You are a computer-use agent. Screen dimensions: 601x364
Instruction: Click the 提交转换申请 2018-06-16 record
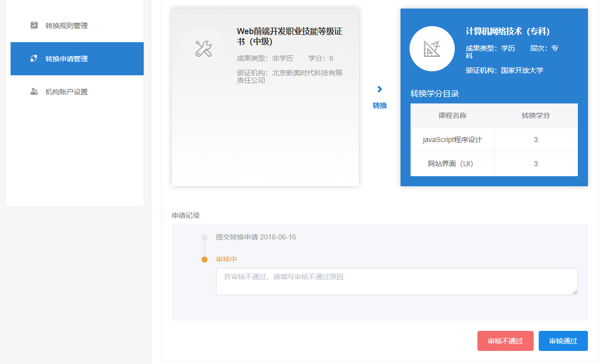[256, 237]
